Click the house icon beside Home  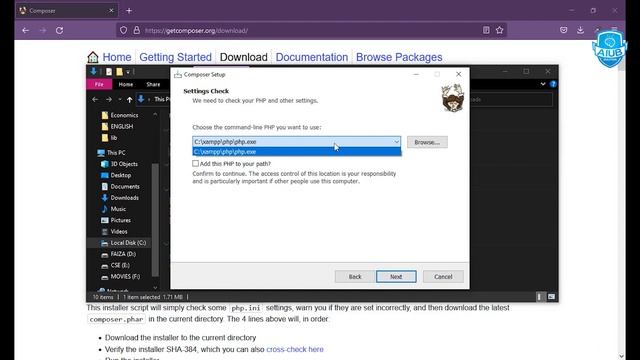(x=93, y=57)
